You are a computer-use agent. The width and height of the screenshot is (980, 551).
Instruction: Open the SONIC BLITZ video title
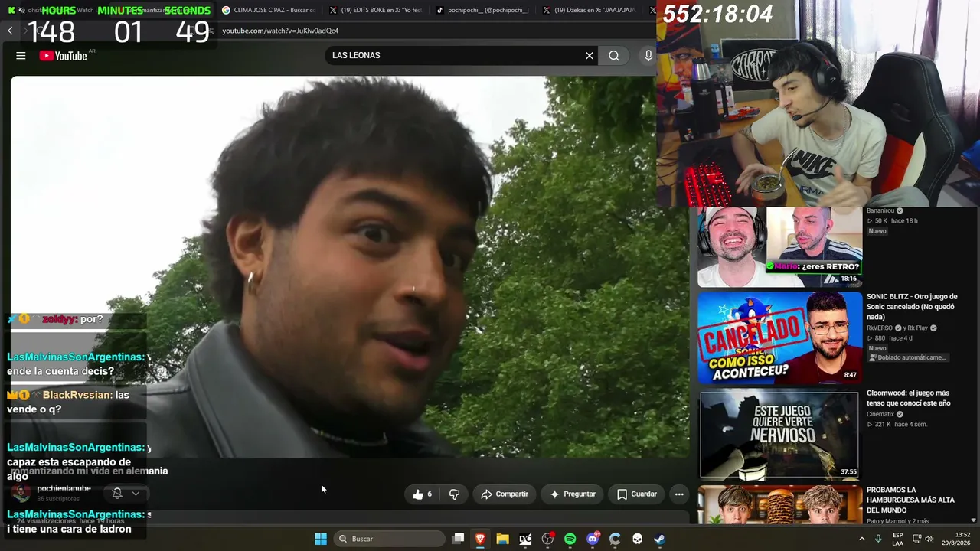coord(912,306)
